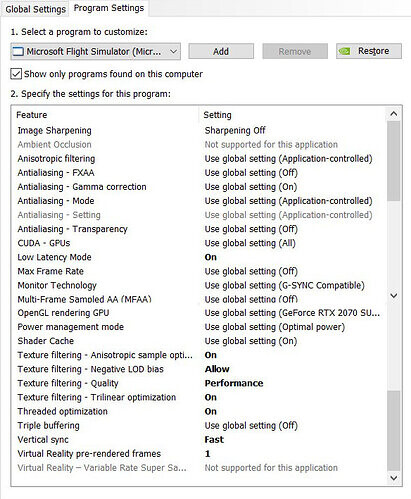Screen dimensions: 411x499
Task: Select Max Frame Rate feature
Action: click(x=50, y=271)
